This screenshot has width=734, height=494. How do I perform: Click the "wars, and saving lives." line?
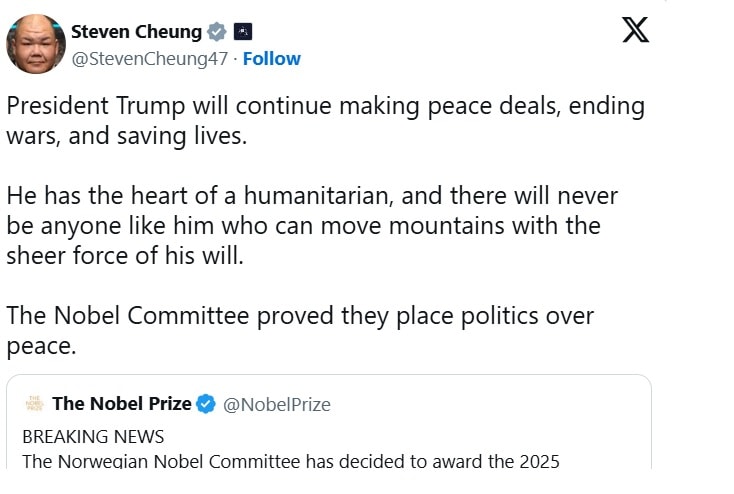(126, 136)
